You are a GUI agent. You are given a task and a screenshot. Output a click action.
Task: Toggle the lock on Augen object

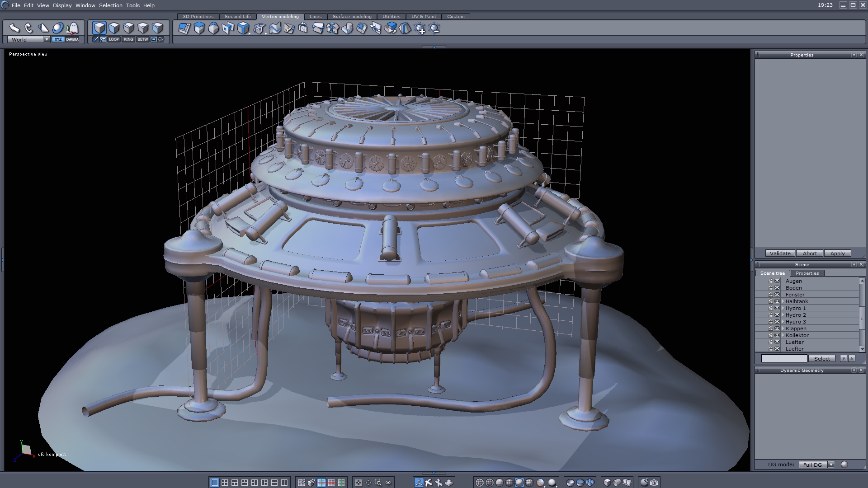point(771,281)
